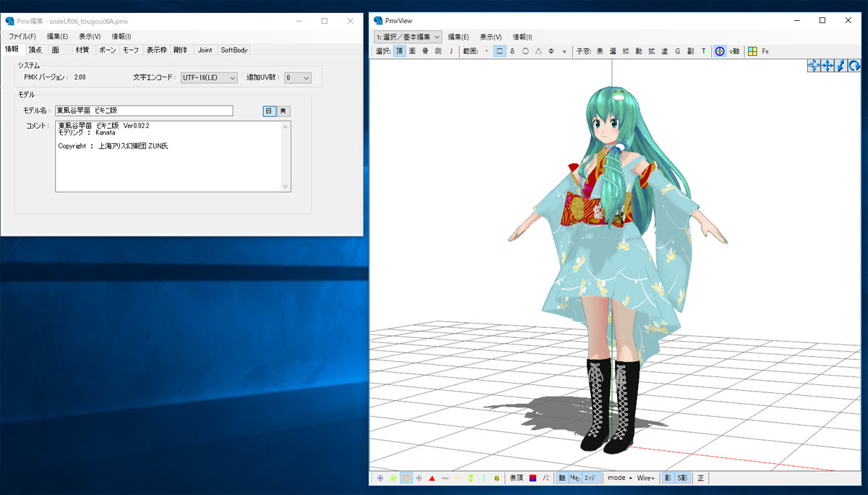
Task: Toggle the エッジ edge display button
Action: [590, 478]
